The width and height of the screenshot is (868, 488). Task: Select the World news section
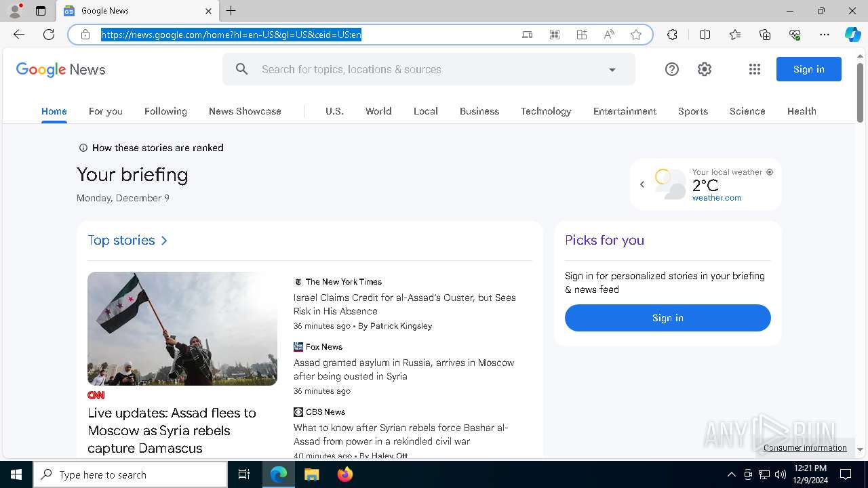pyautogui.click(x=378, y=111)
